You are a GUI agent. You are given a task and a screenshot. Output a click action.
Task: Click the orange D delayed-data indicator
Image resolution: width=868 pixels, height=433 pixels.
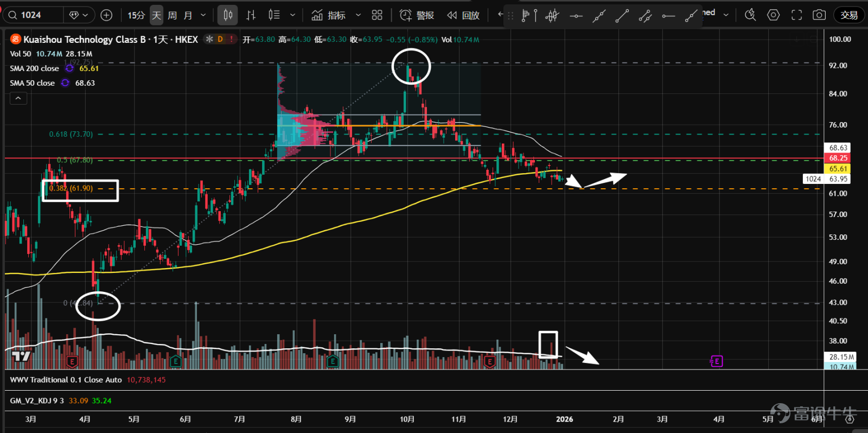(x=220, y=39)
